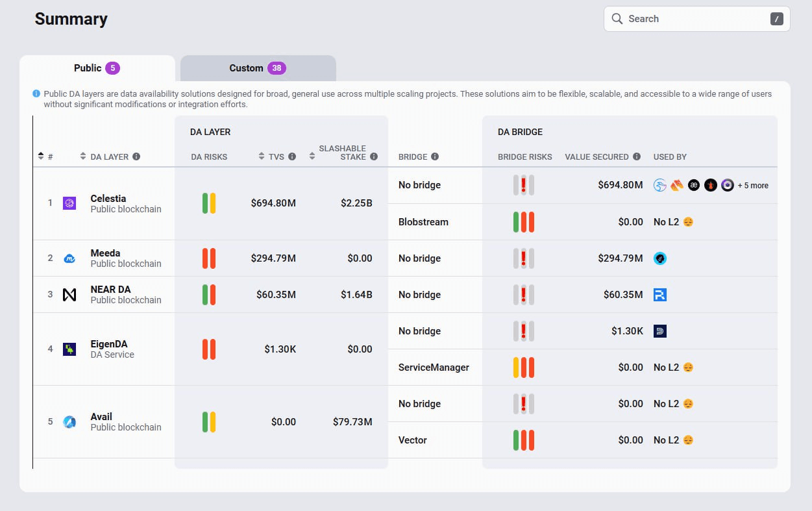Click the black 'æ' project icon

(694, 185)
